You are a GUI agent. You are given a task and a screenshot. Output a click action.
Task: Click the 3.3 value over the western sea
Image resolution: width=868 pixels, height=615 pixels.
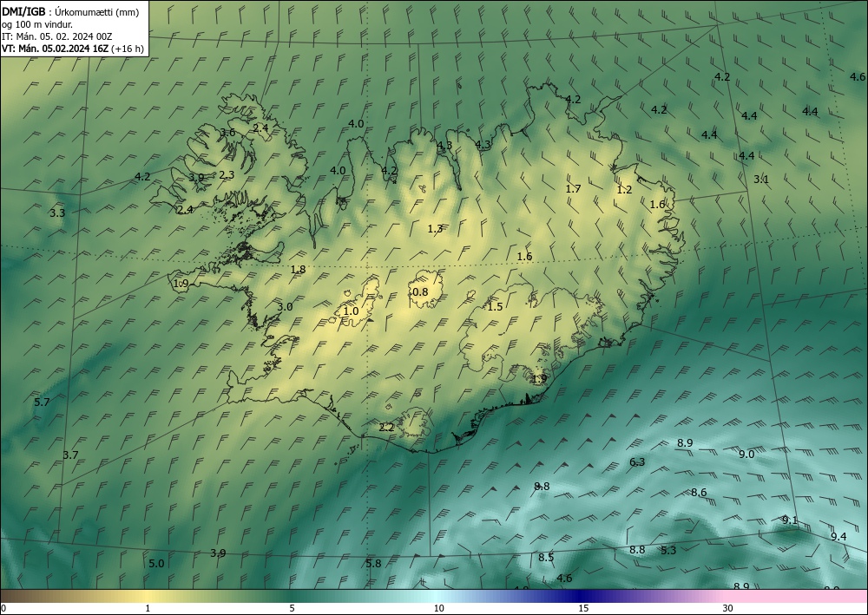[x=57, y=213]
